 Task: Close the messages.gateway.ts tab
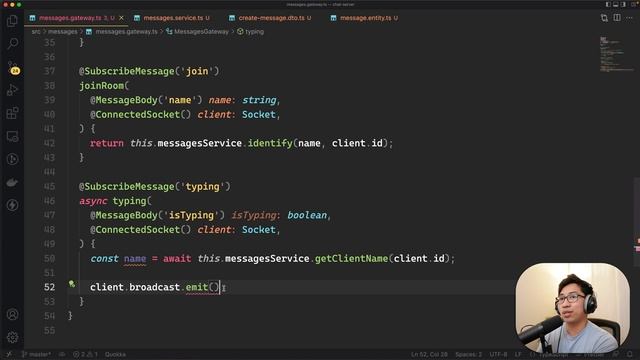pos(121,18)
